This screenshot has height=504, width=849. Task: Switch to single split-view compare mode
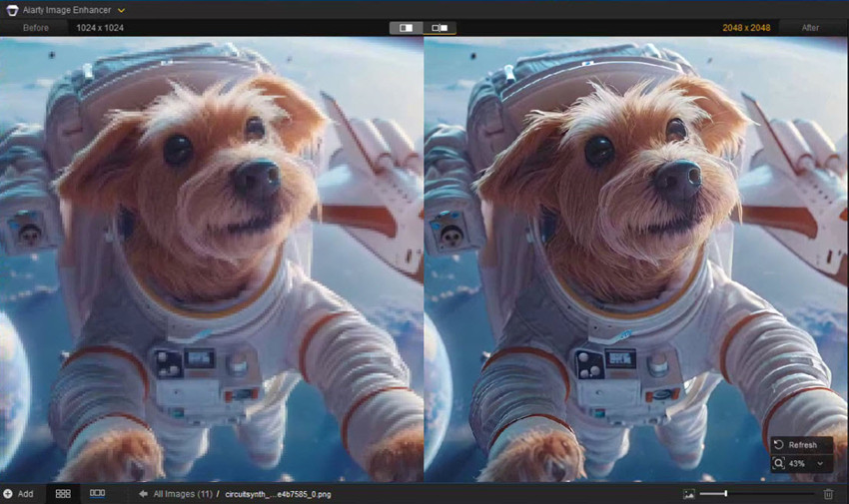click(406, 28)
